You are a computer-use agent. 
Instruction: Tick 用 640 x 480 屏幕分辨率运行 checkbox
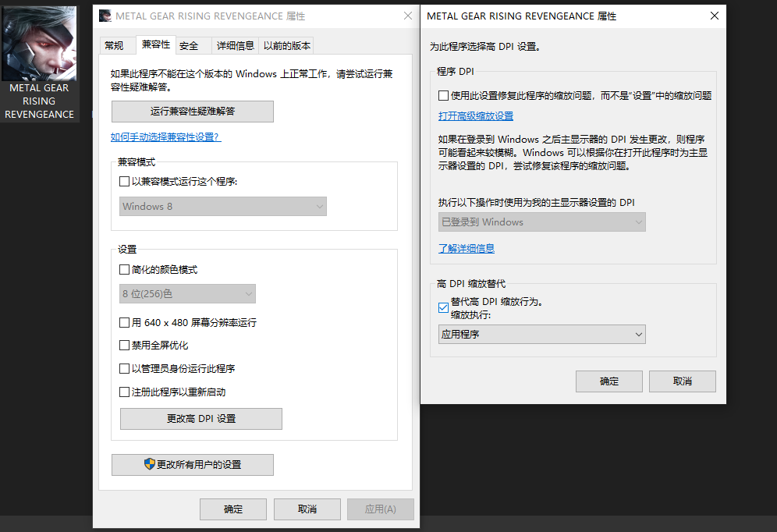coord(124,322)
